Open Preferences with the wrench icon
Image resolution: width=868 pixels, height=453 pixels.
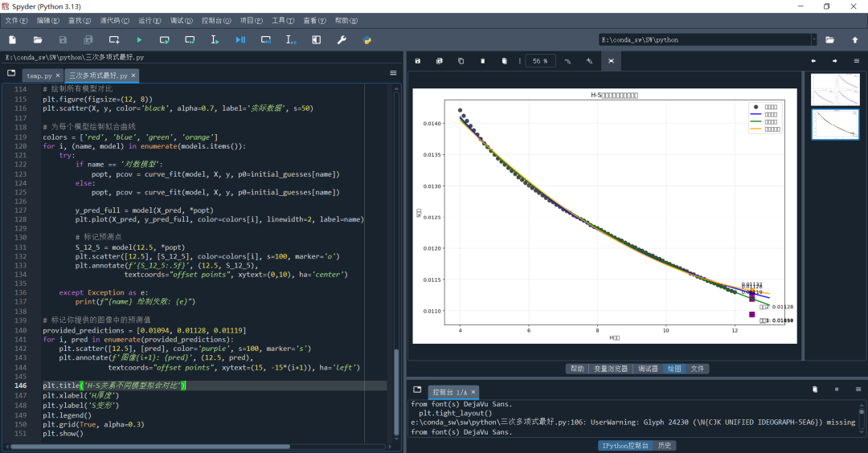tap(342, 40)
